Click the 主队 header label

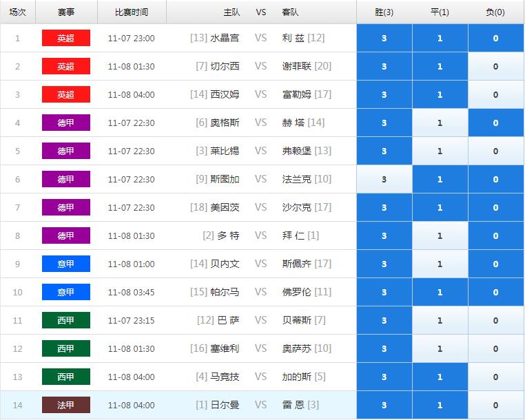click(x=231, y=12)
